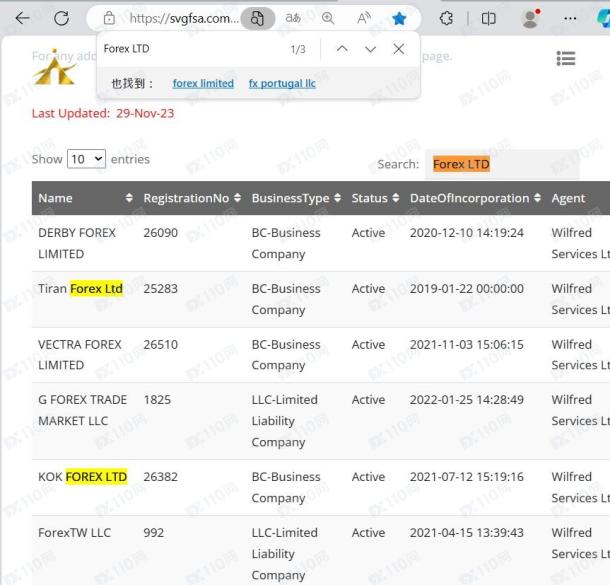Open the split screen icon
The image size is (610, 585).
(x=488, y=18)
